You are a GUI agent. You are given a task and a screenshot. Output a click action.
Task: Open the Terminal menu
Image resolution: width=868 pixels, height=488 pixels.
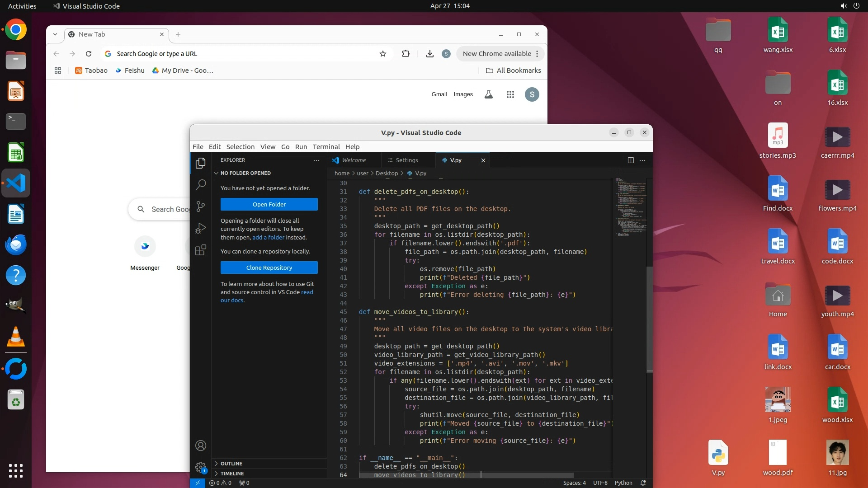[326, 147]
